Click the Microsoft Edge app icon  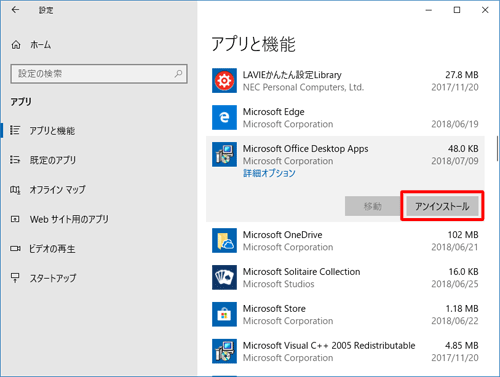(224, 118)
